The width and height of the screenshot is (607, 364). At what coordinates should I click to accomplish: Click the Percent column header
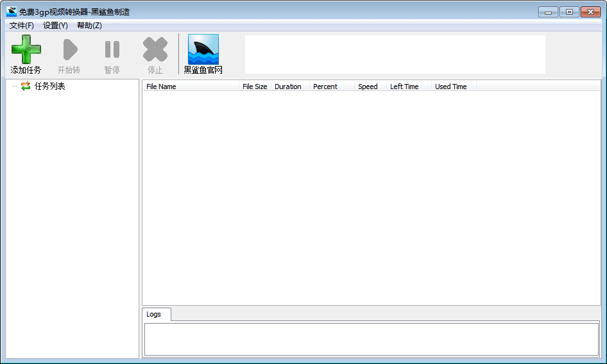pyautogui.click(x=332, y=87)
